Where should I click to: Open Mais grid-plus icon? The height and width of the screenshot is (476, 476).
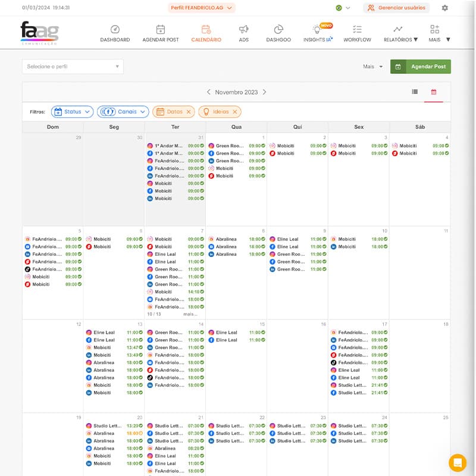[x=434, y=29]
